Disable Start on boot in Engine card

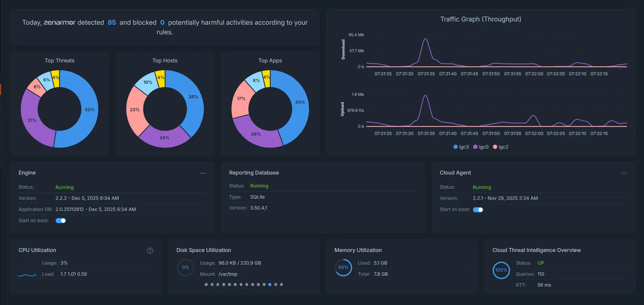[61, 221]
